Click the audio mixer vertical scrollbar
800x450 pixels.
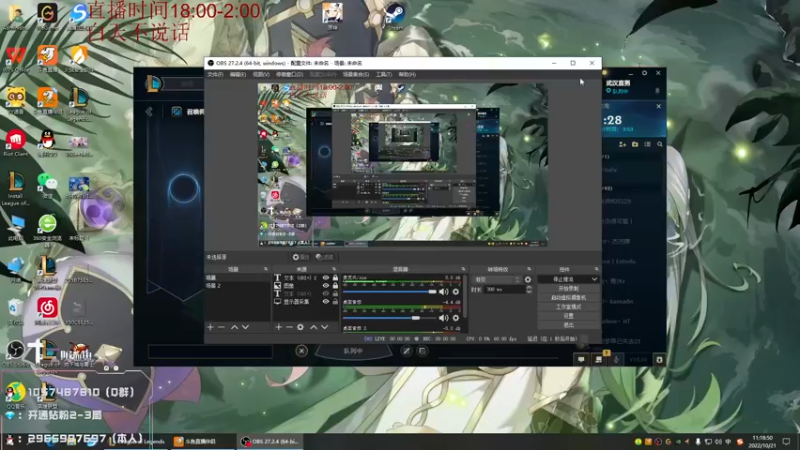(464, 296)
